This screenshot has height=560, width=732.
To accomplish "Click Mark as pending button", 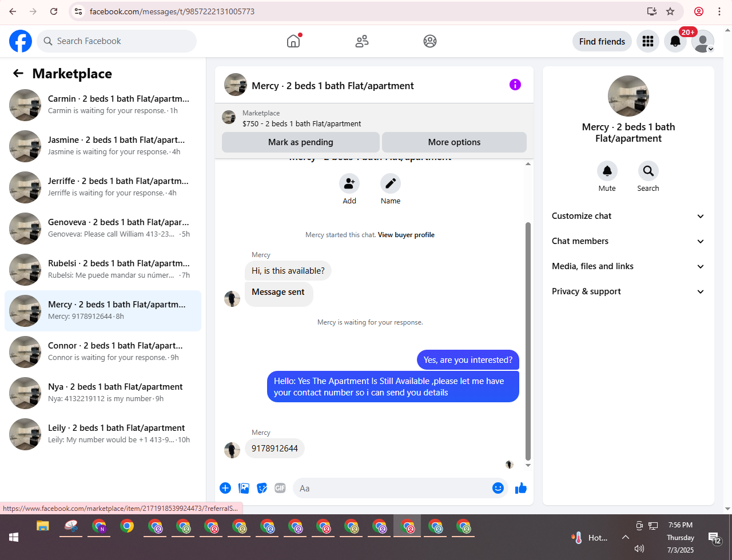I will tap(301, 142).
